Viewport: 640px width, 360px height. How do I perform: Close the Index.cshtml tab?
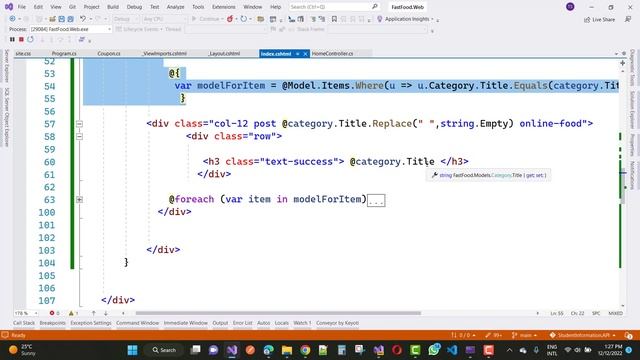pos(305,54)
